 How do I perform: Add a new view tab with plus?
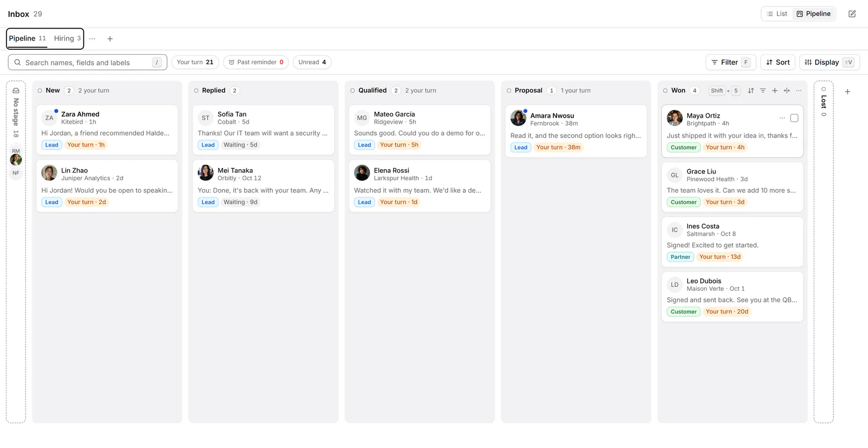[x=110, y=39]
